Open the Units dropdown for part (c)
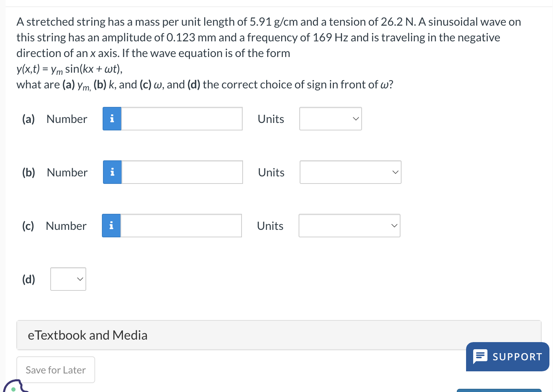Viewport: 553px width, 392px height. point(349,225)
